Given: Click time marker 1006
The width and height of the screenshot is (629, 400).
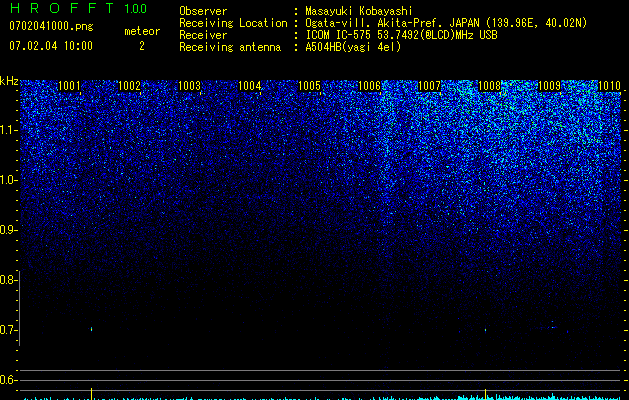Looking at the screenshot, I should (x=369, y=86).
